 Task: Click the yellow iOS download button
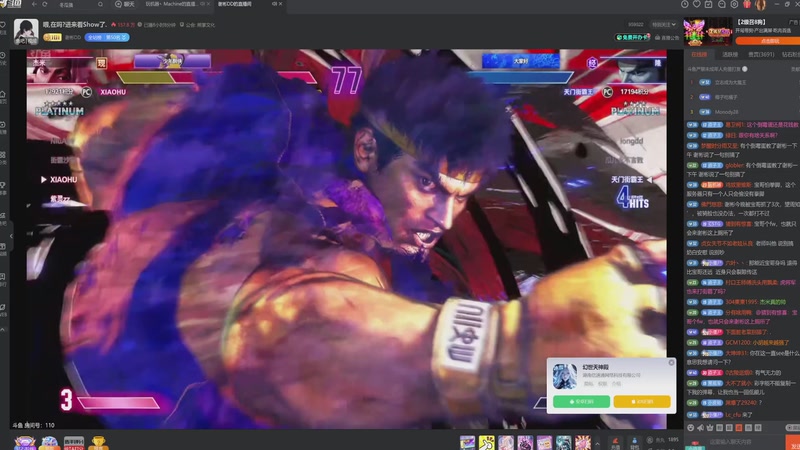click(642, 402)
